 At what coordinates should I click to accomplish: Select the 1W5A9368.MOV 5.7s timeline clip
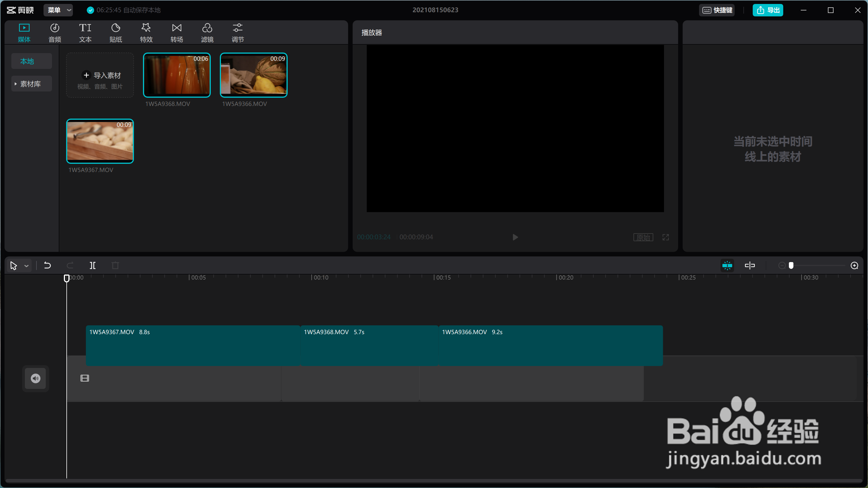(369, 346)
